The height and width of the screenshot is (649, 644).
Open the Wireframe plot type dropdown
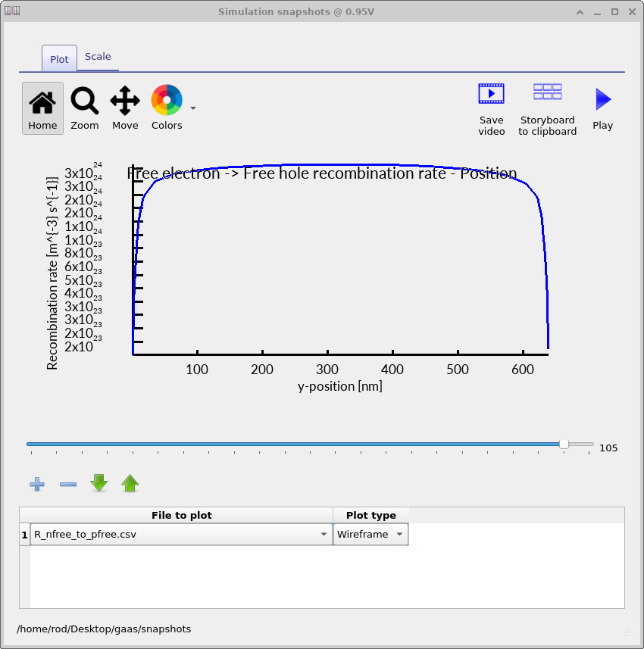coord(399,534)
